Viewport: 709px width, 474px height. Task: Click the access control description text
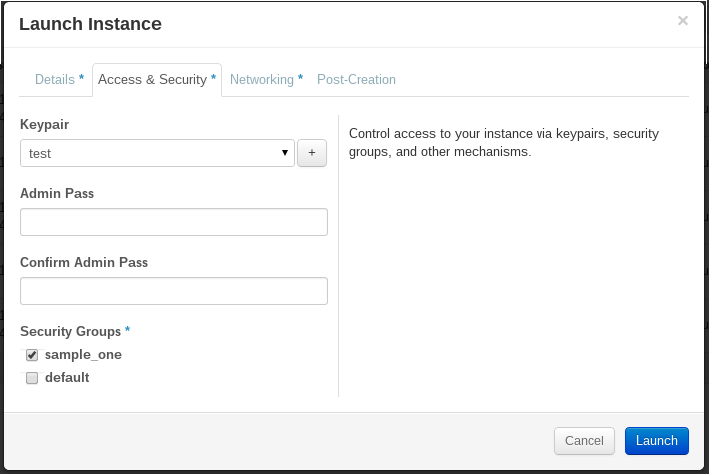point(503,143)
